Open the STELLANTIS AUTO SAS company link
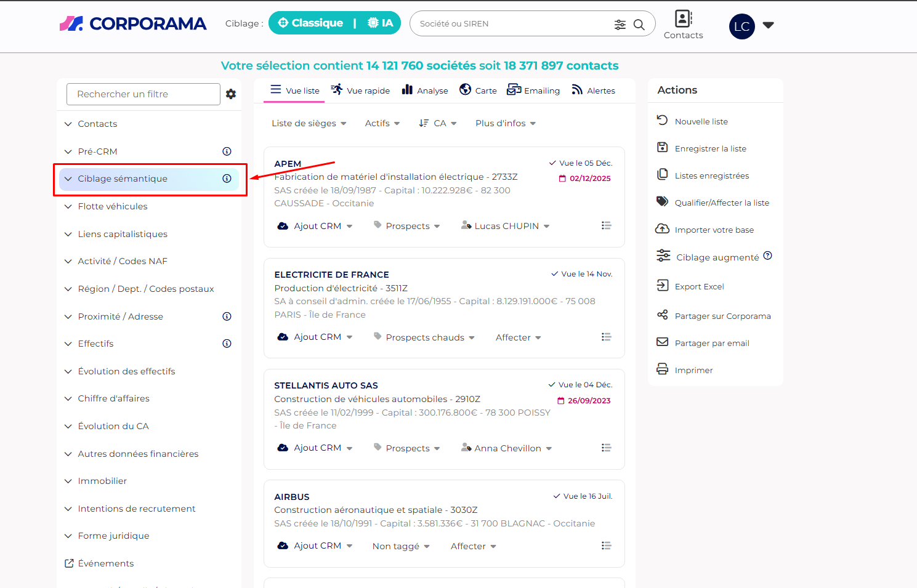Screen dimensions: 917x588 click(x=326, y=385)
